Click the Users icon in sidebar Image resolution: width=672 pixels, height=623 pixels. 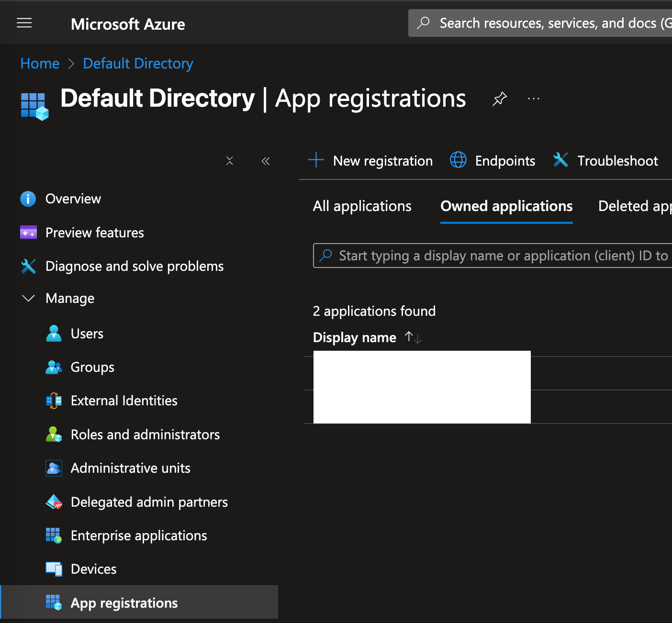click(54, 334)
